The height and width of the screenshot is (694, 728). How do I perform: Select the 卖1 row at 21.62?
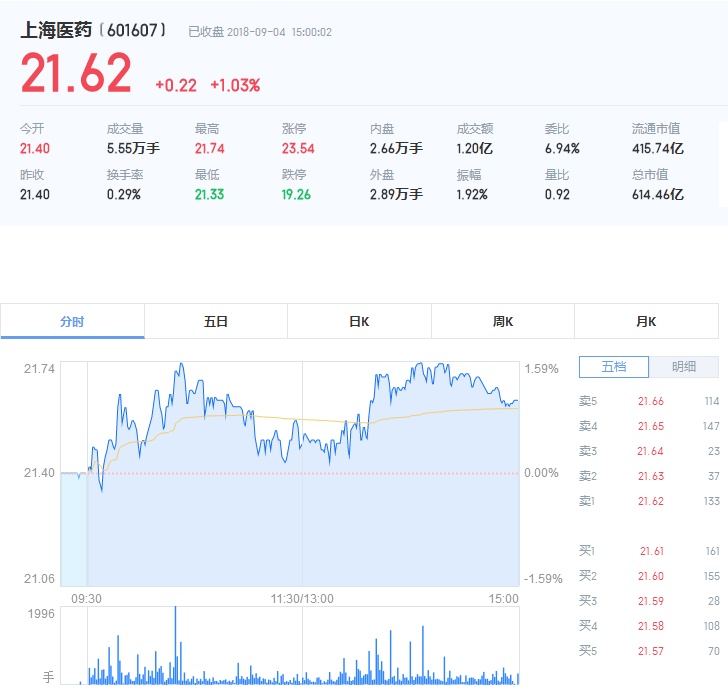(x=649, y=501)
